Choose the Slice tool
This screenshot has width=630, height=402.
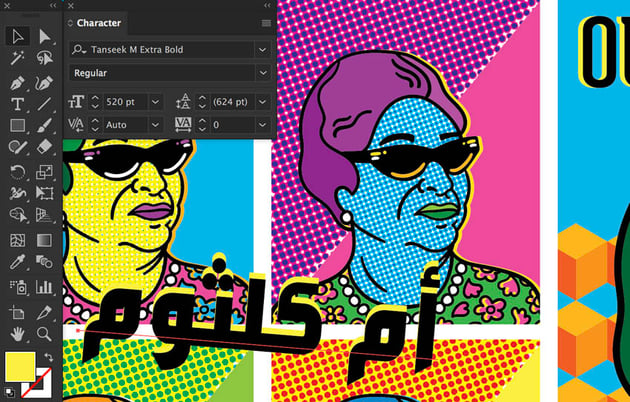click(44, 312)
